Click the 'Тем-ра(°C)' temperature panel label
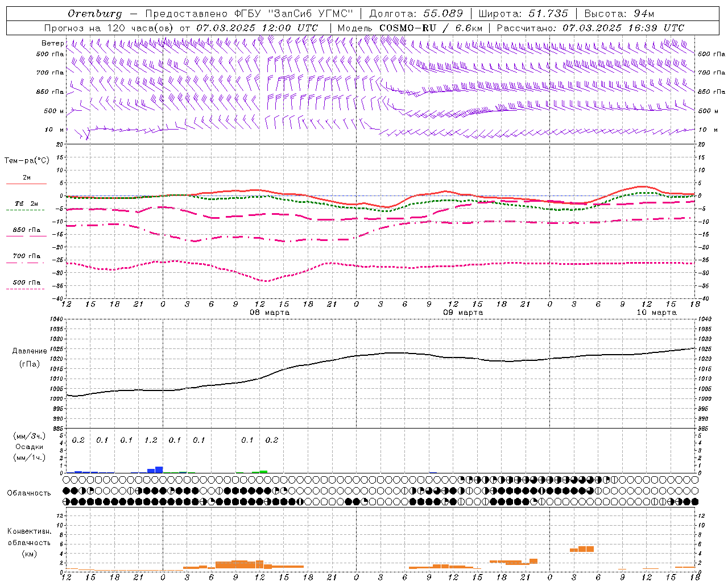 (x=27, y=161)
